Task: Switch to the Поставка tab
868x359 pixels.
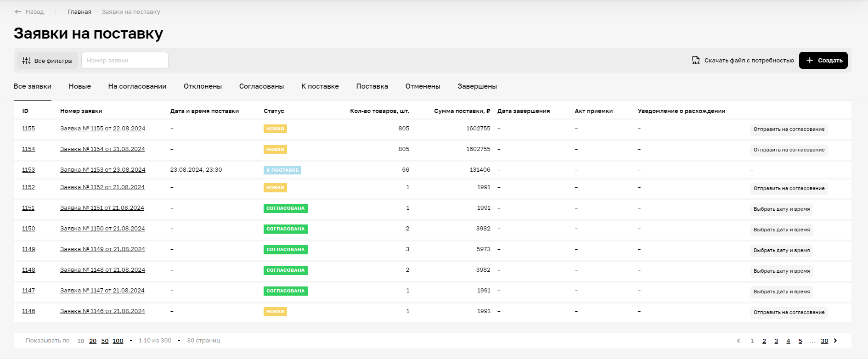Action: (372, 86)
